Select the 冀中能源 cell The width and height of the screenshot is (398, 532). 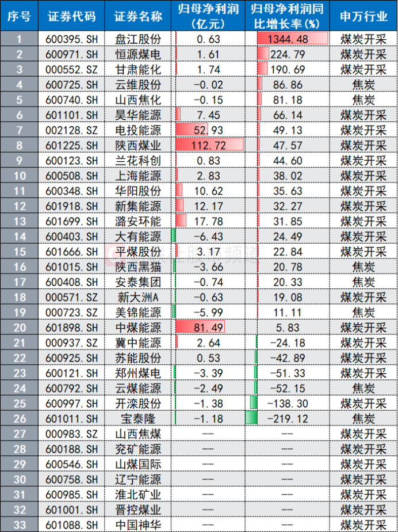click(x=137, y=343)
